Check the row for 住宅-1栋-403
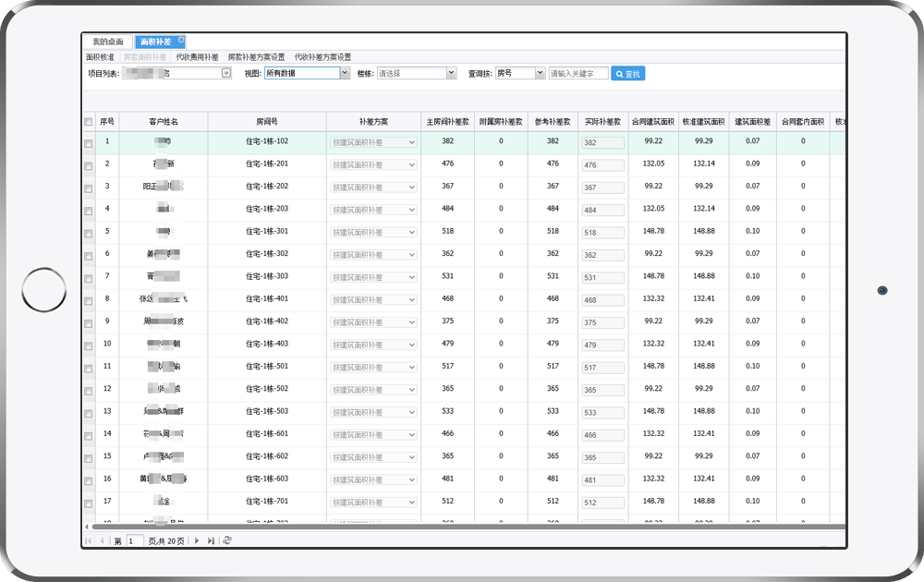Image resolution: width=924 pixels, height=582 pixels. (89, 346)
